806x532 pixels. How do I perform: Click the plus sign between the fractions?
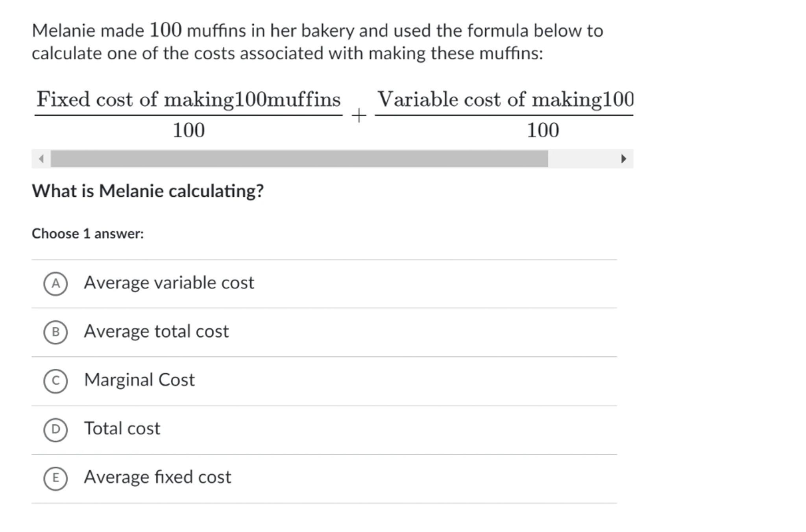[x=359, y=116]
